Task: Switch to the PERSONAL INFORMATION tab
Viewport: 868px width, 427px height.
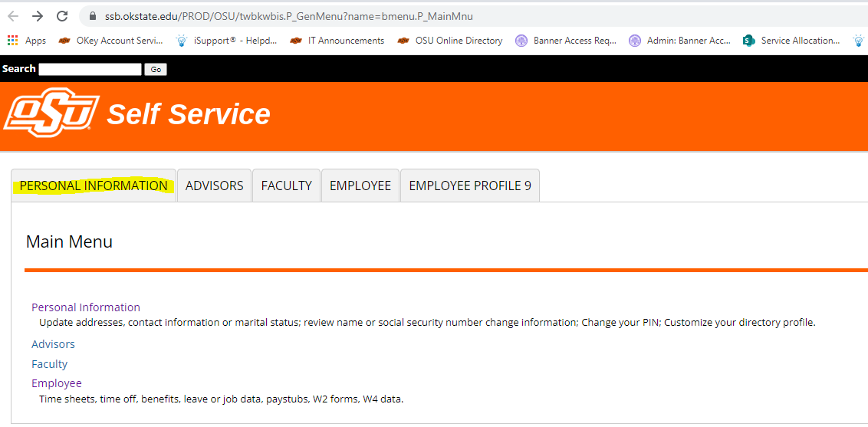Action: pos(94,186)
